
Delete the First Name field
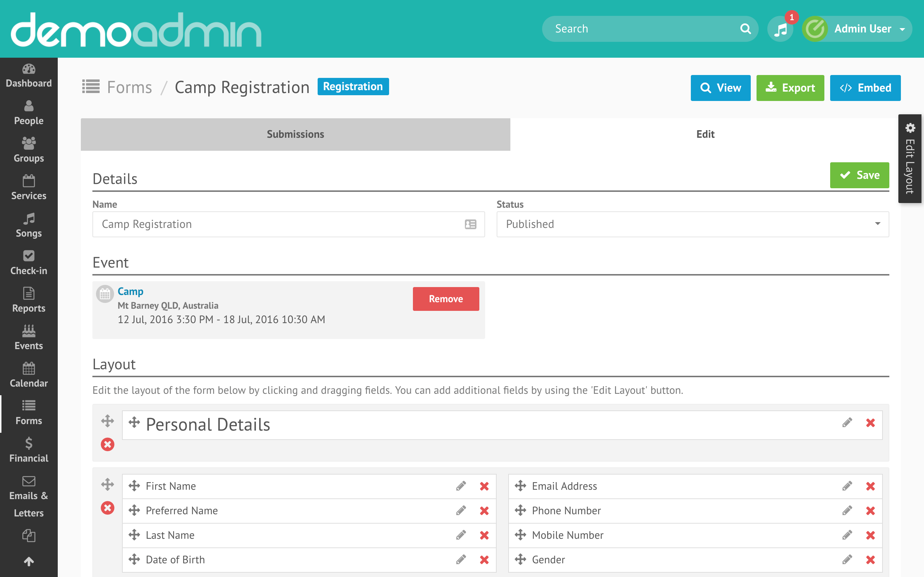484,486
